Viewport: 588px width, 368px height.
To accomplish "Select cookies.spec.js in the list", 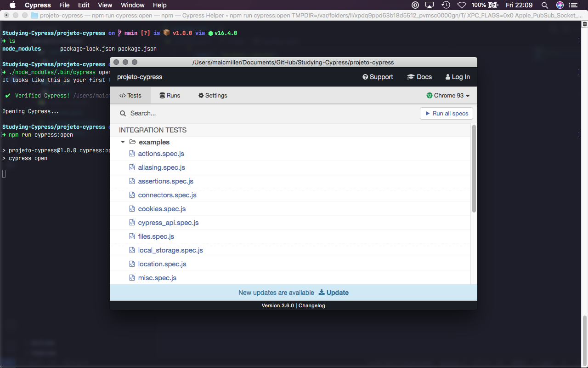I will point(162,209).
